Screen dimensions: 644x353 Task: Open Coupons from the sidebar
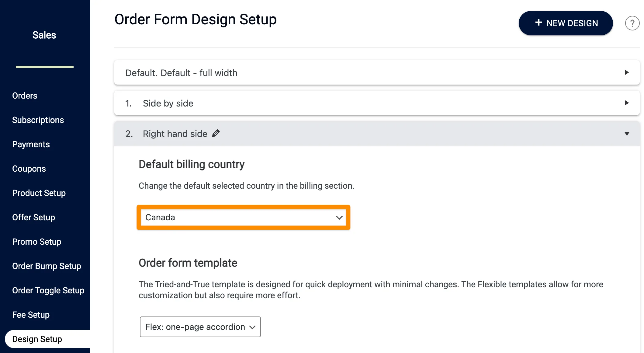(x=29, y=169)
